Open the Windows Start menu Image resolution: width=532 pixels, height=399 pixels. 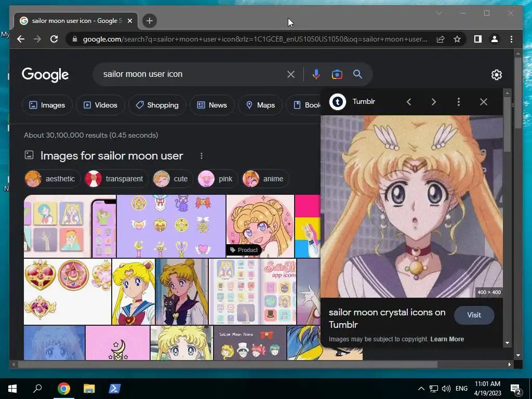12,389
